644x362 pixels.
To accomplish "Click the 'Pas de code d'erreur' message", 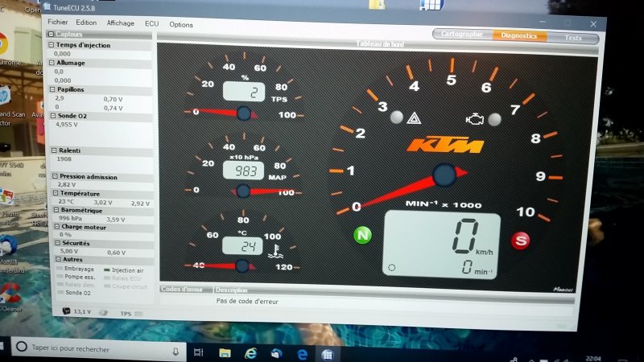I will [x=247, y=301].
